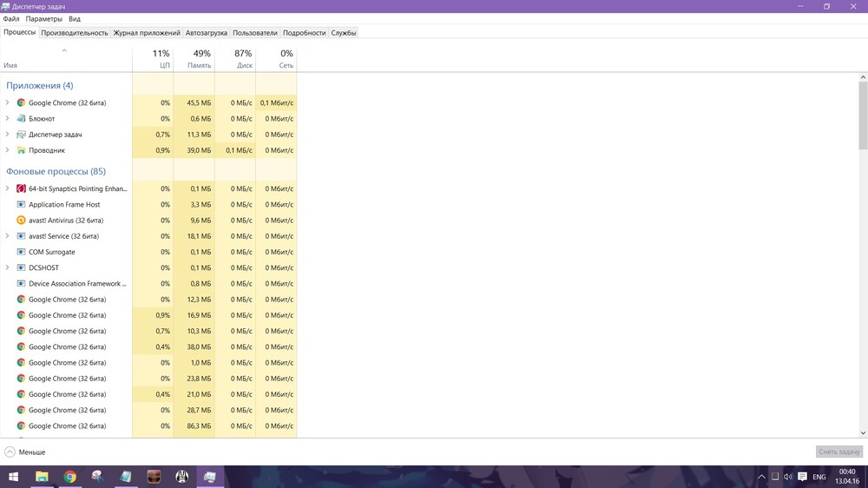Click the Диспетчер задач row icon
Viewport: 868px width, 488px height.
pos(21,135)
